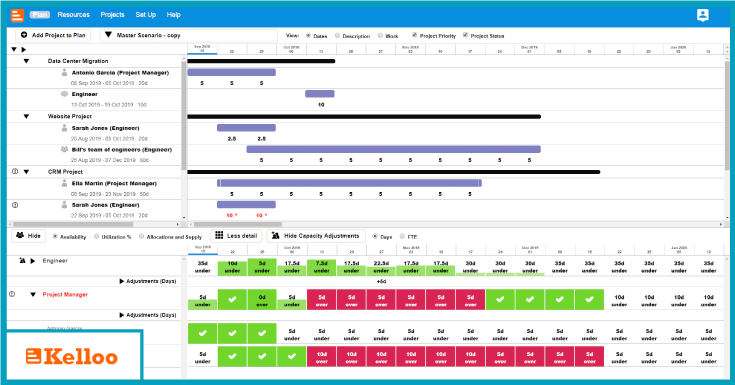Open the user account profile icon
The image size is (735, 385).
[702, 15]
